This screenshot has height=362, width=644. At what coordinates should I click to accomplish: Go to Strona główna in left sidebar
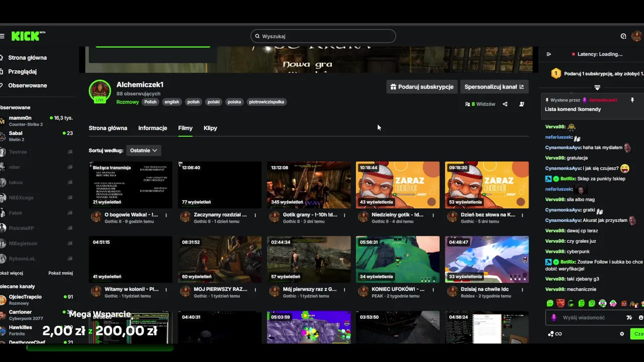pyautogui.click(x=24, y=58)
